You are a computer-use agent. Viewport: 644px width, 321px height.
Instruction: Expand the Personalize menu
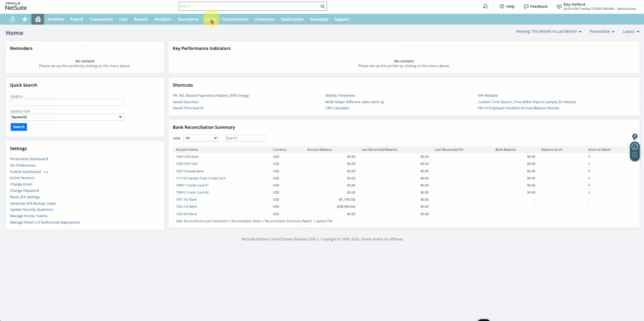tap(602, 31)
